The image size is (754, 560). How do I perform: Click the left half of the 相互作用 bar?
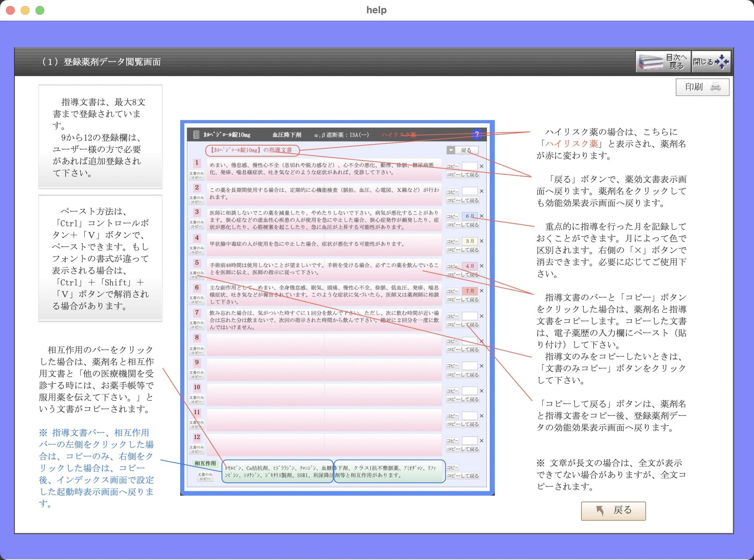(x=278, y=471)
